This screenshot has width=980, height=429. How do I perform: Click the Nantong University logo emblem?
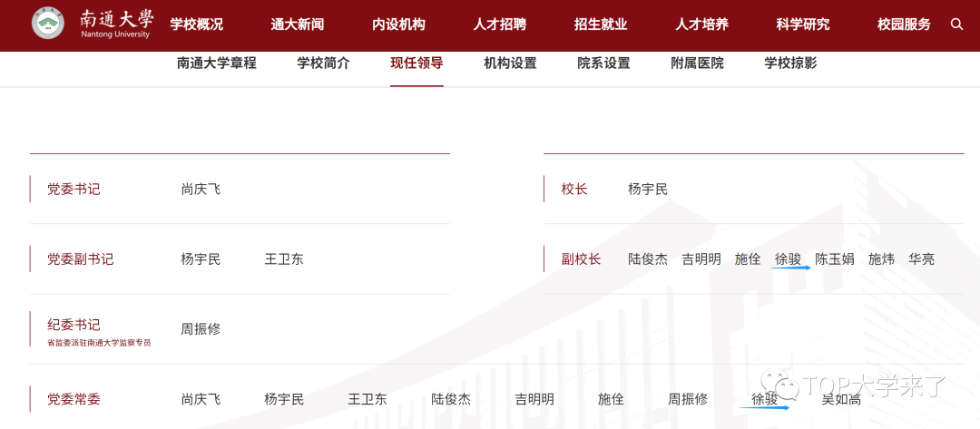[48, 24]
